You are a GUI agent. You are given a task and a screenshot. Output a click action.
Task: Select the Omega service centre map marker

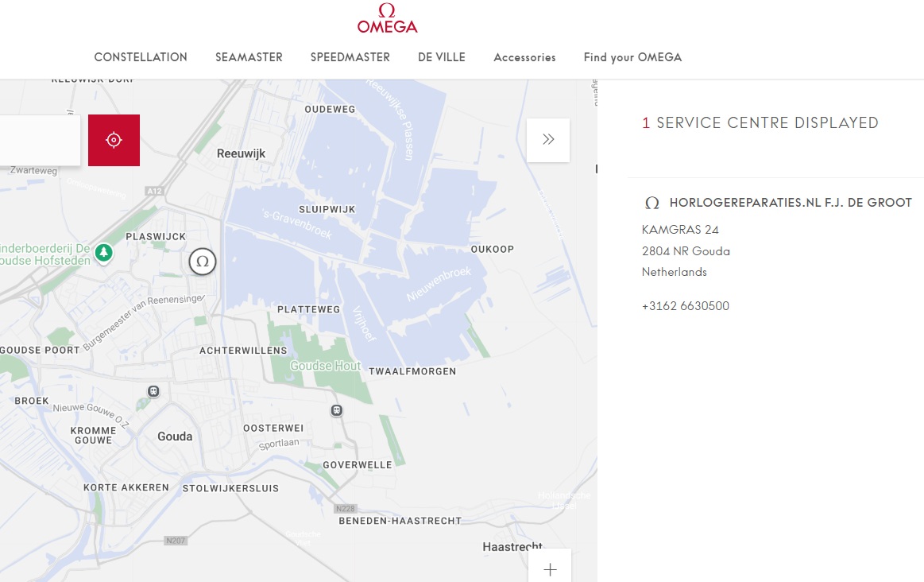[x=203, y=262]
